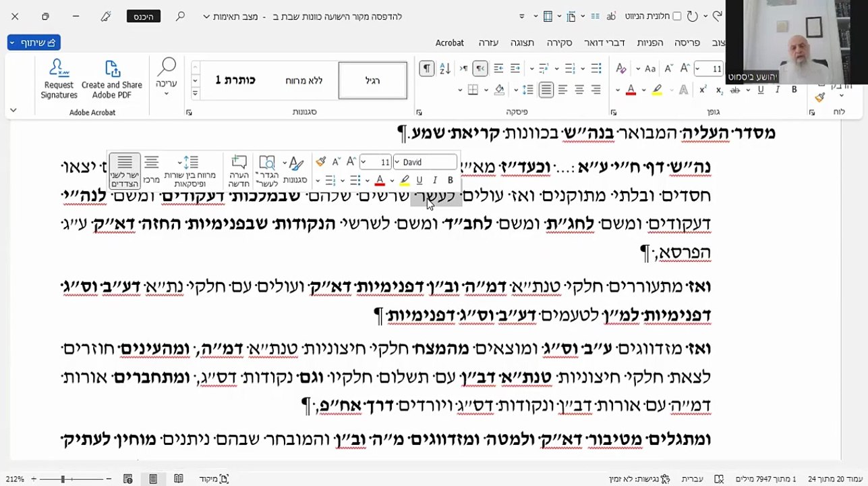Screen dimensions: 868x486
Task: Apply yellow highlight from the ribbon
Action: [x=657, y=90]
